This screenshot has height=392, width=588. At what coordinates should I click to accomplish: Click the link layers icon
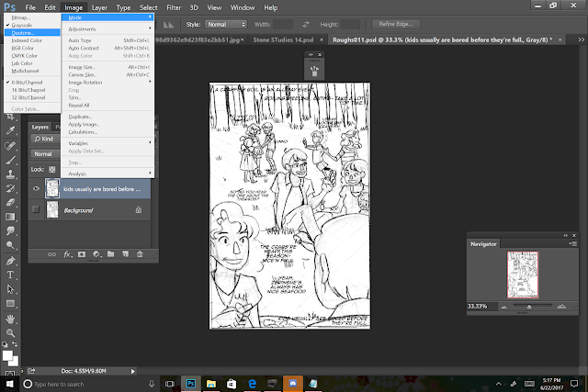pos(51,254)
